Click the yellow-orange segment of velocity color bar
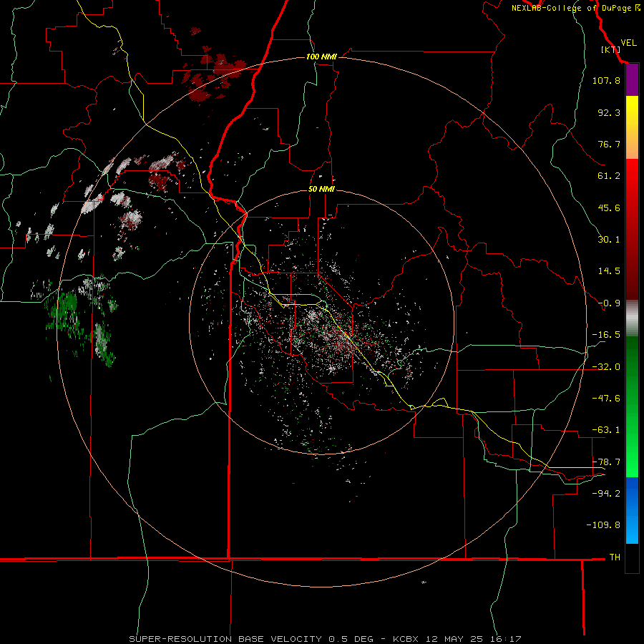The width and height of the screenshot is (644, 644). (x=632, y=127)
